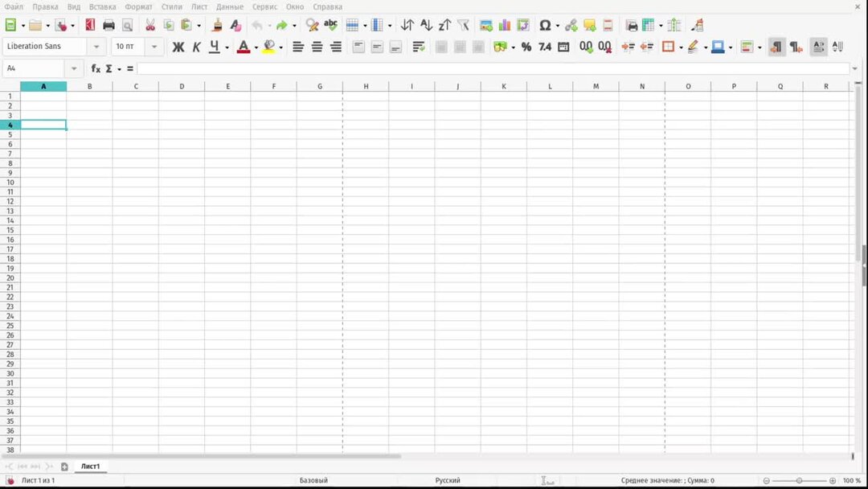This screenshot has width=868, height=489.
Task: Click the Sum sigma icon
Action: pyautogui.click(x=109, y=68)
